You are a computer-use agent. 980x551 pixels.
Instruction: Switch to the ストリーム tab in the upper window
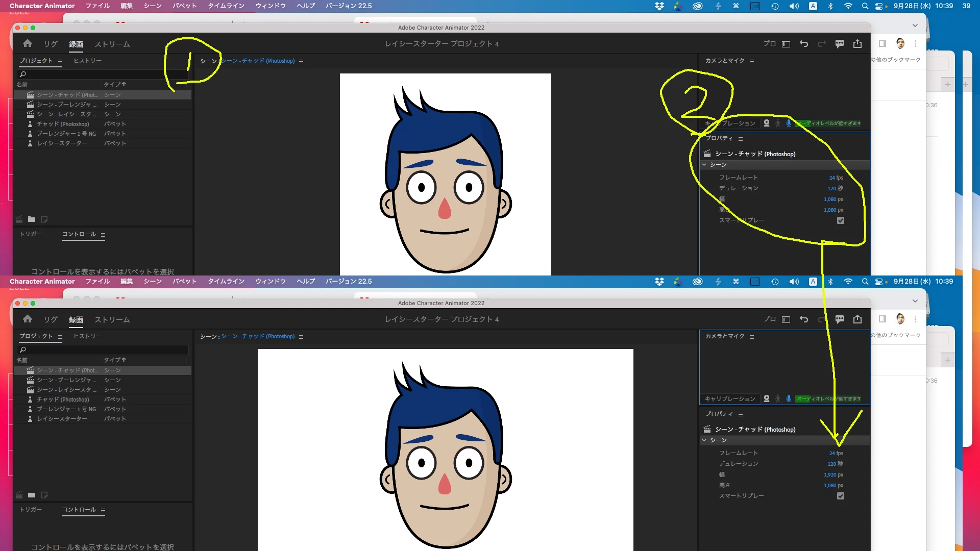click(x=112, y=44)
